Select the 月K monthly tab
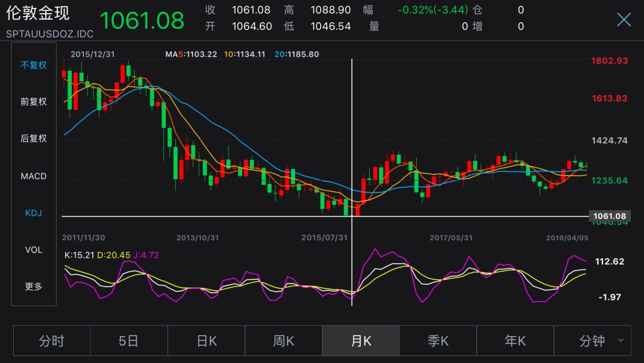Screen dimensions: 644x363 [361, 341]
